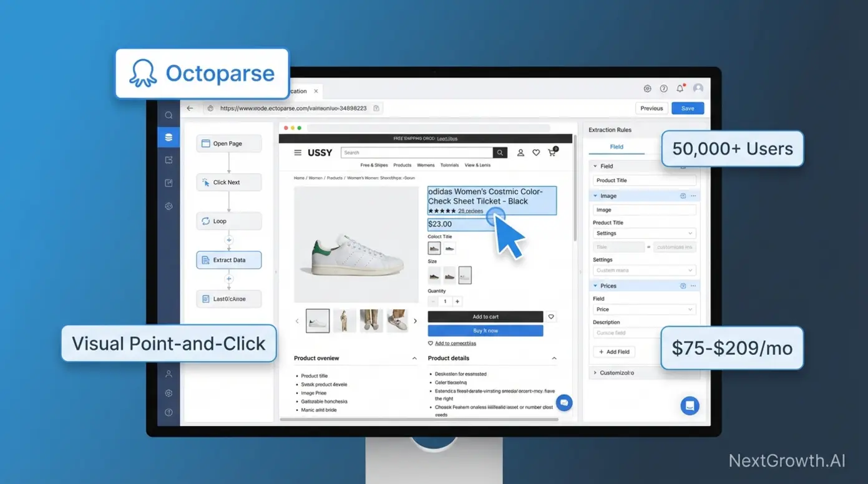Click the store search magnifier button
Screen dimensions: 868x484
point(500,153)
